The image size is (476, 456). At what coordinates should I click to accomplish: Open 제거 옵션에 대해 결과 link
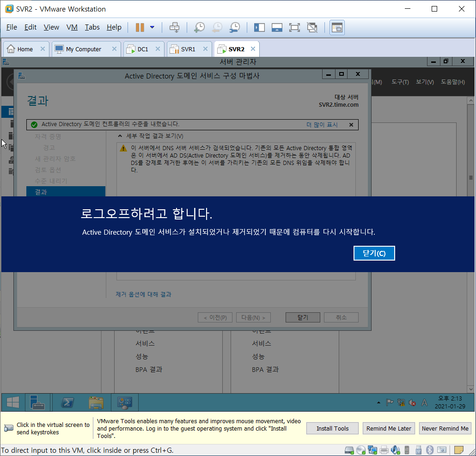[x=143, y=294]
